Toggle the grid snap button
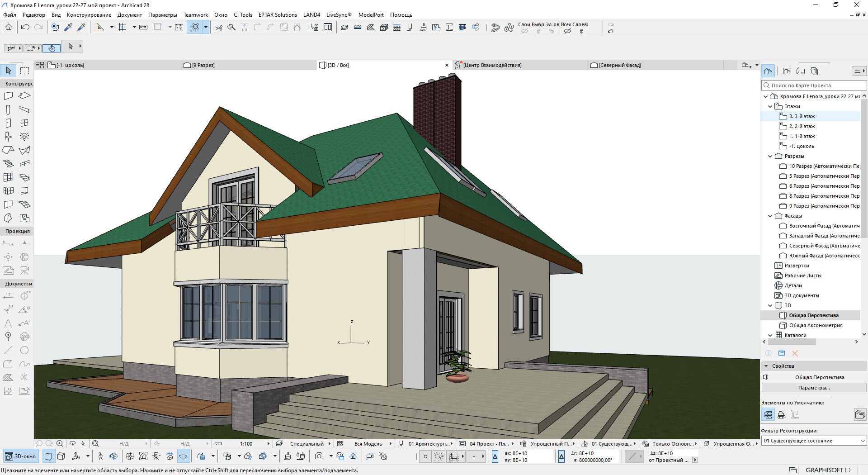 pos(122,27)
